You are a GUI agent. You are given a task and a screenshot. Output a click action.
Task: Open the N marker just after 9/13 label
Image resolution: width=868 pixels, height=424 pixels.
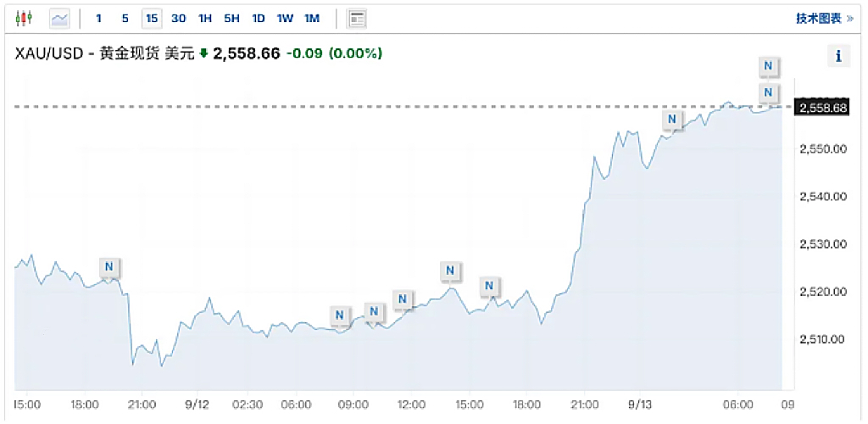coord(672,120)
